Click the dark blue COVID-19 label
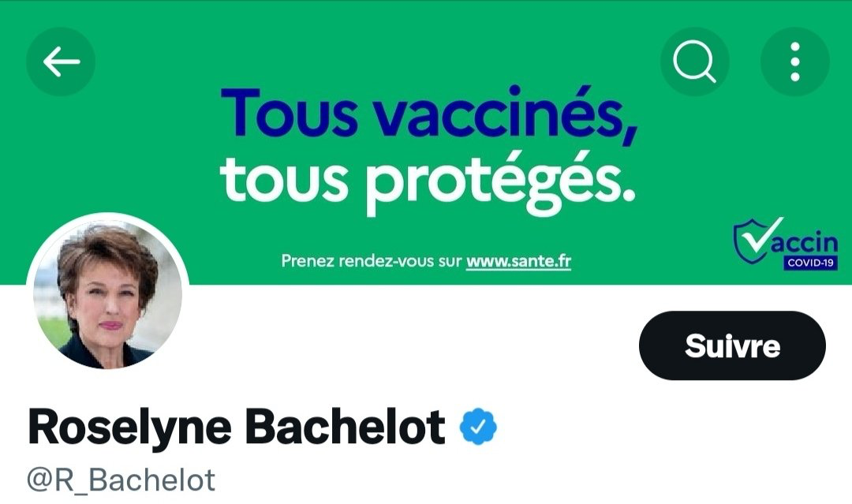Image resolution: width=852 pixels, height=504 pixels. point(810,263)
